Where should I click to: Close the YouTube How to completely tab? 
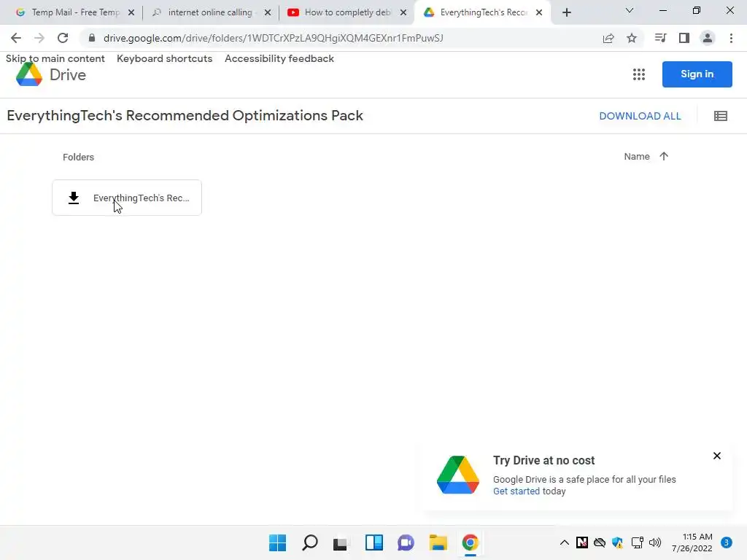pyautogui.click(x=403, y=12)
